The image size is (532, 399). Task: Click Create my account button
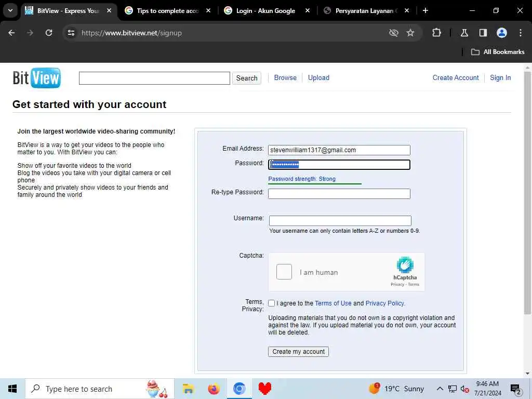298,352
